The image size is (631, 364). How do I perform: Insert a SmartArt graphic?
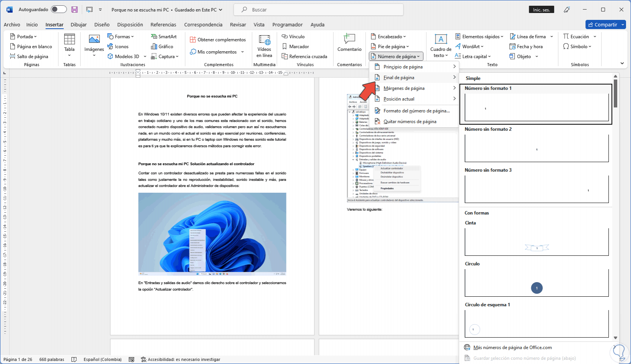pyautogui.click(x=164, y=36)
